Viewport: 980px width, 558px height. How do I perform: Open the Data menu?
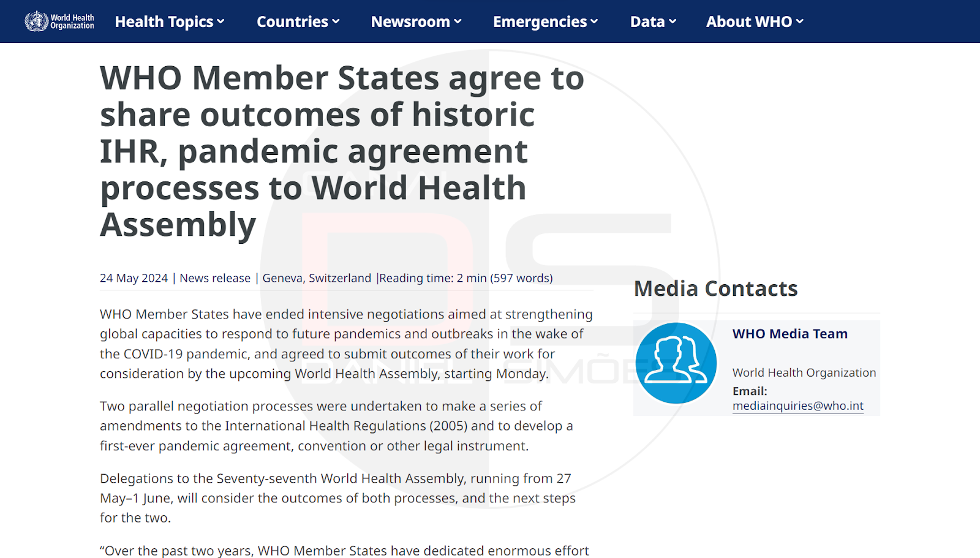click(x=653, y=21)
